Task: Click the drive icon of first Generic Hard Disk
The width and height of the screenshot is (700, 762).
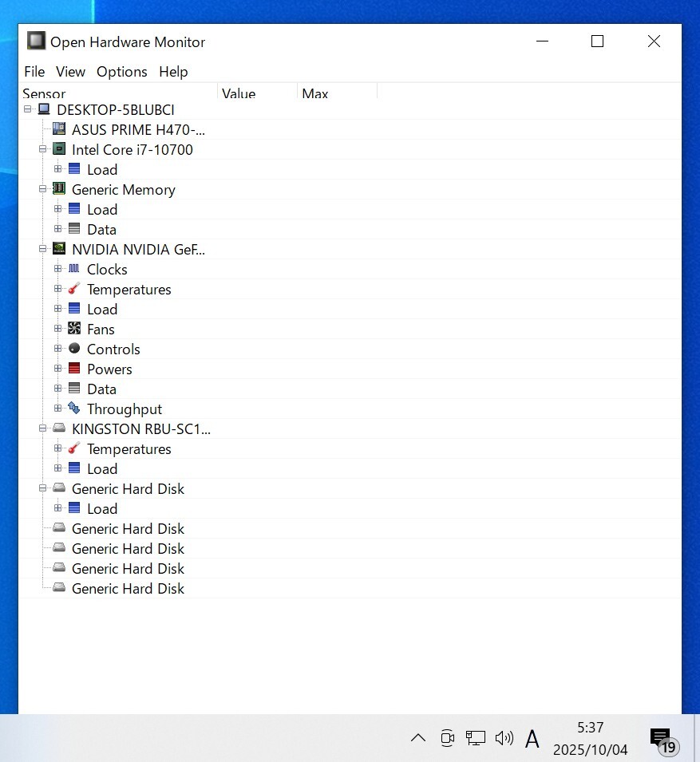Action: (x=59, y=488)
